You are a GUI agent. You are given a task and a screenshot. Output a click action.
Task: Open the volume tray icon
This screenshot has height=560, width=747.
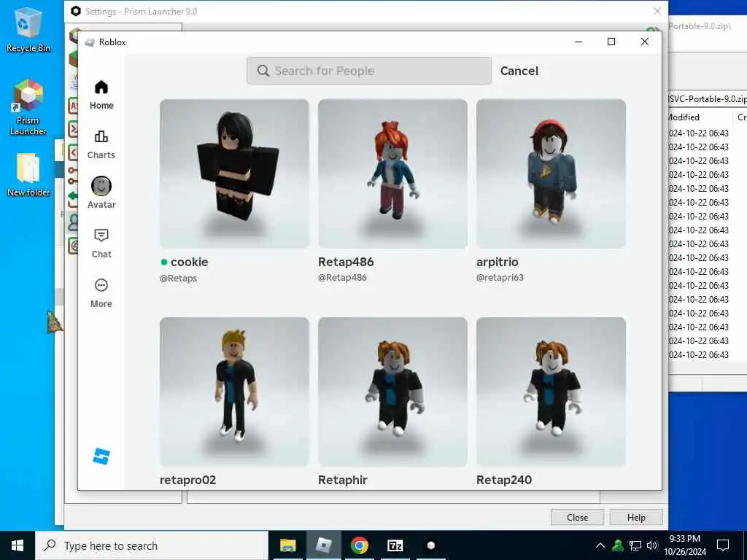[x=652, y=545]
